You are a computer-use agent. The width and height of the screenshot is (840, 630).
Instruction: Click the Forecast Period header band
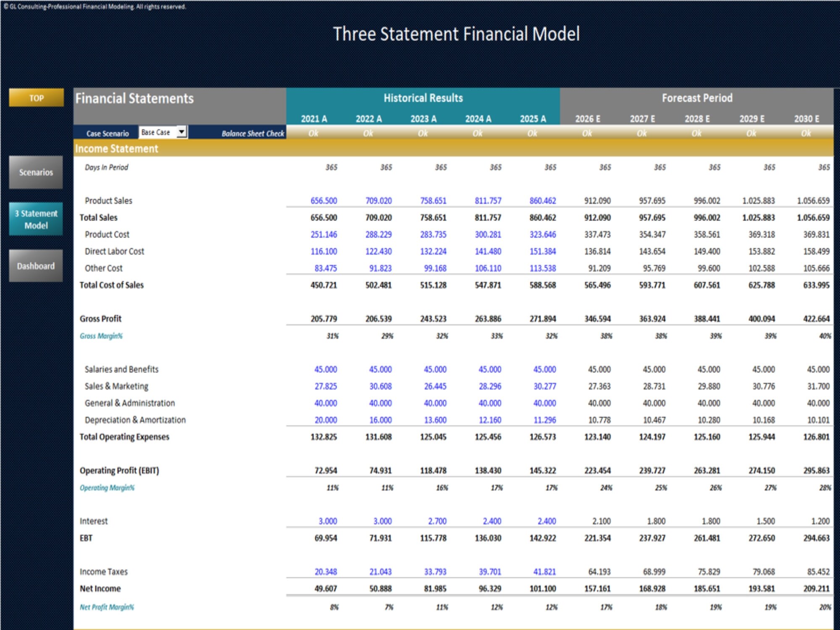(x=696, y=98)
